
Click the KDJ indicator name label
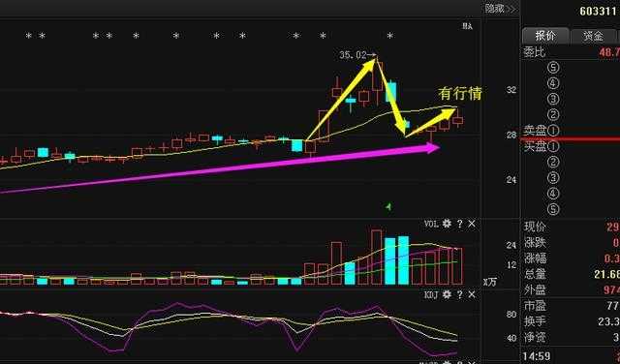432,295
